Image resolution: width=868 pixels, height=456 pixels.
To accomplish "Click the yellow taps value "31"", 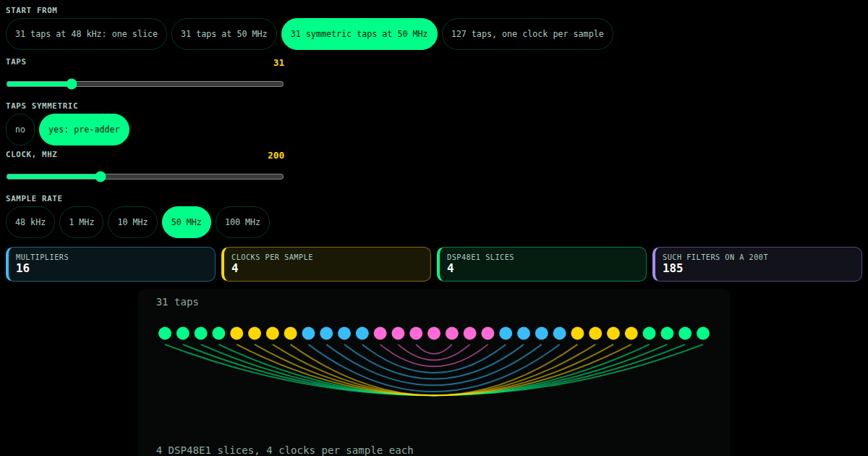I will (x=278, y=63).
